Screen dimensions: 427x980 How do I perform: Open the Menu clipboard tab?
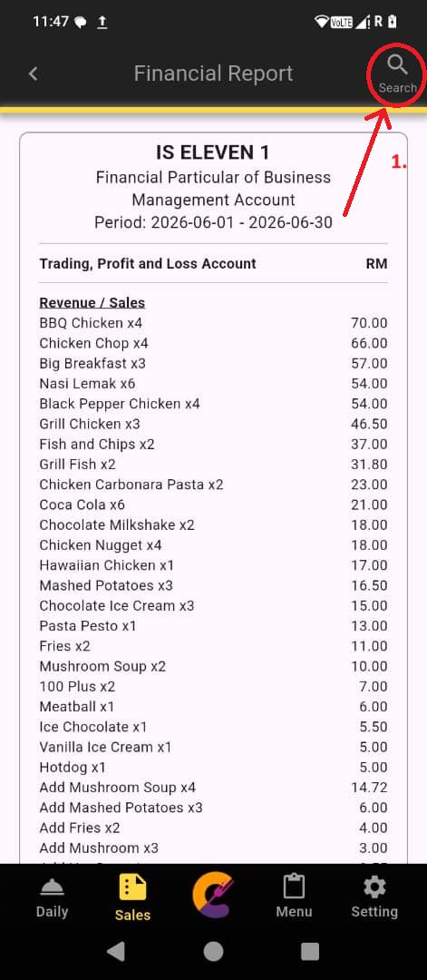click(294, 887)
